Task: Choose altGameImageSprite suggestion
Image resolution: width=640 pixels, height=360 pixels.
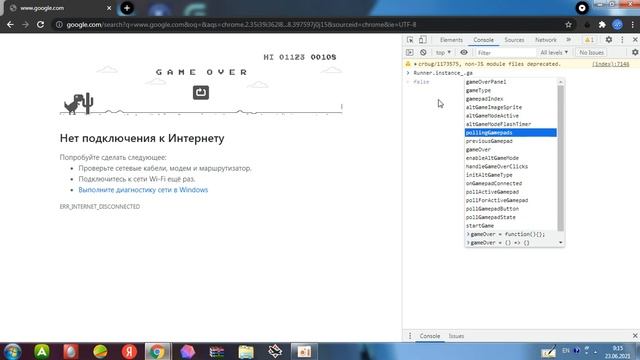Action: [x=511, y=107]
